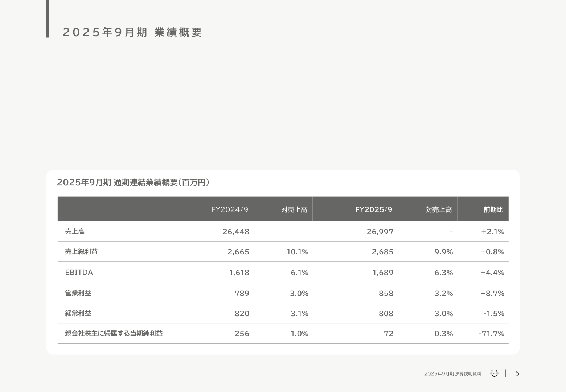Click the +0.8% growth figure
Screen dimensions: 566x392
point(492,252)
